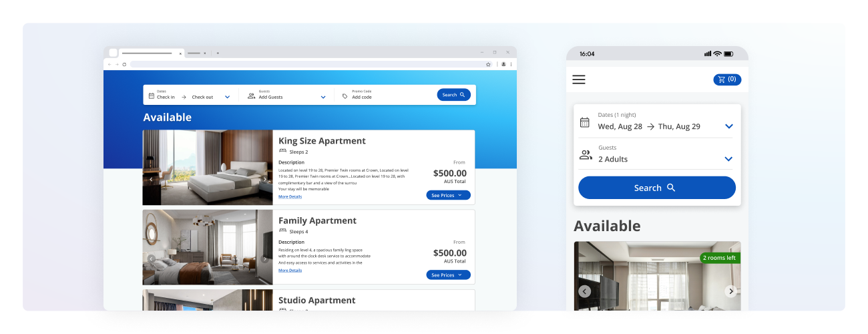Close the first browser tab
The image size is (868, 334).
pos(180,53)
